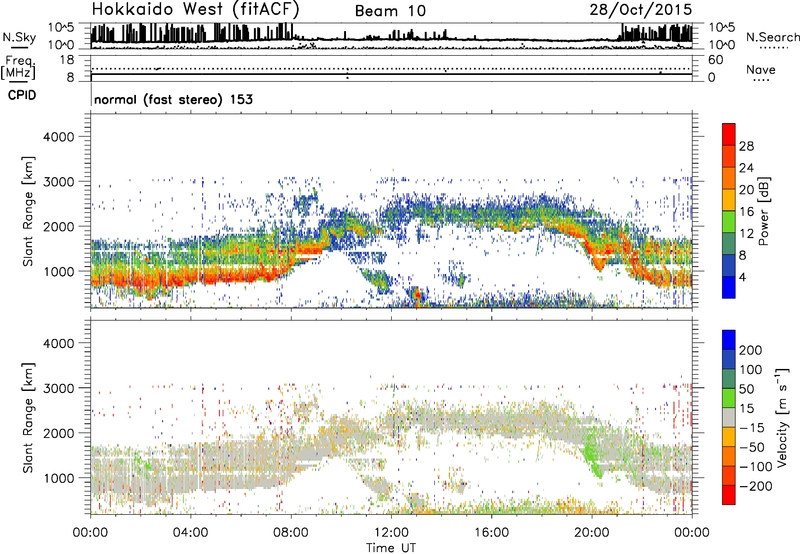Click the "Time UT" axis title
Image resolution: width=800 pixels, height=554 pixels.
[391, 547]
